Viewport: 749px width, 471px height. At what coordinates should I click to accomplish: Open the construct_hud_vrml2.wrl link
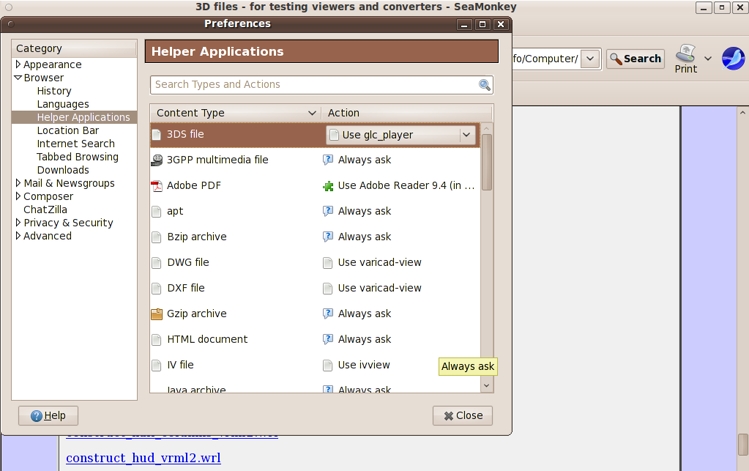(x=143, y=458)
